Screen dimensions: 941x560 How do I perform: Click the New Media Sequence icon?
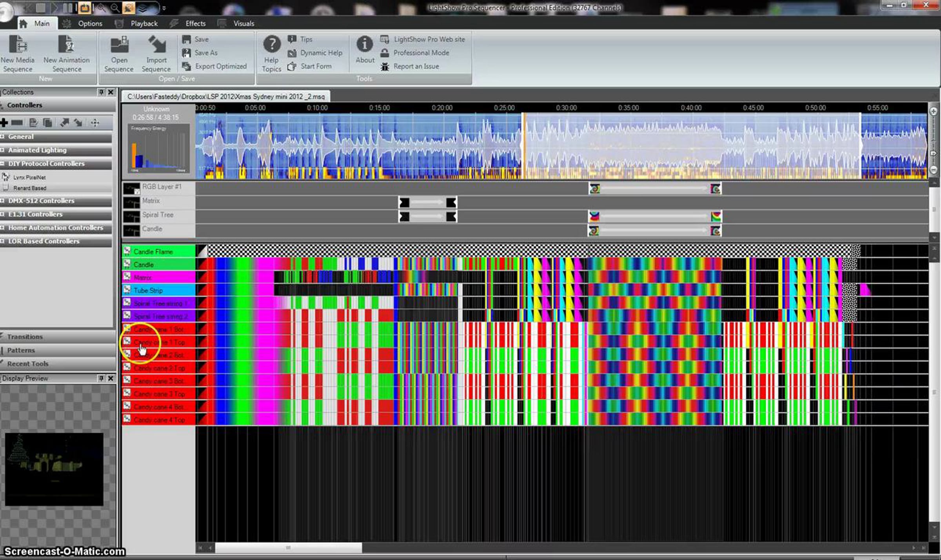coord(18,44)
